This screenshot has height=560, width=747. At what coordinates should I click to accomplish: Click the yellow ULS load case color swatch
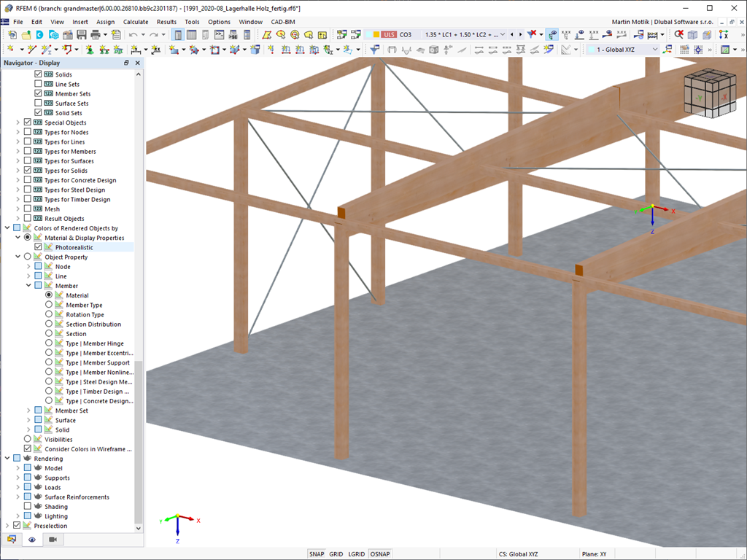click(376, 34)
